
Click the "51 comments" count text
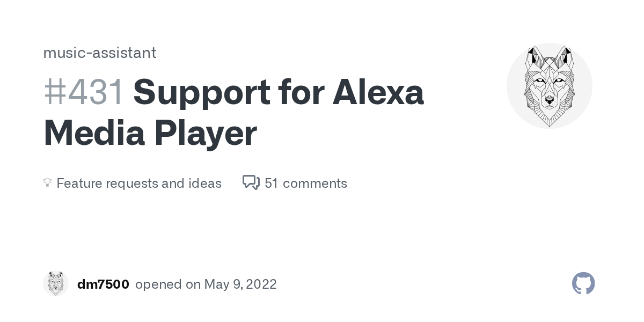[x=305, y=184]
